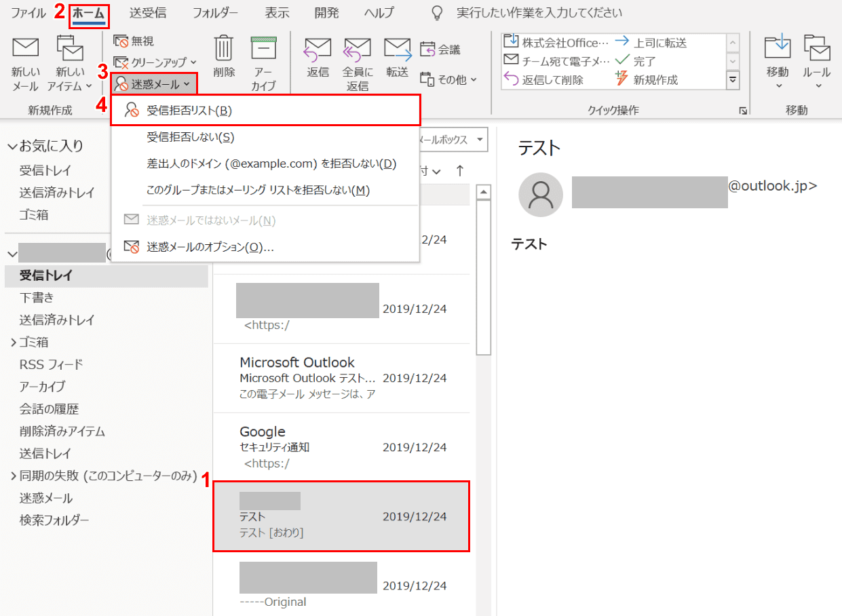Click the Ignore (無視) button
The height and width of the screenshot is (616, 842).
[x=134, y=41]
